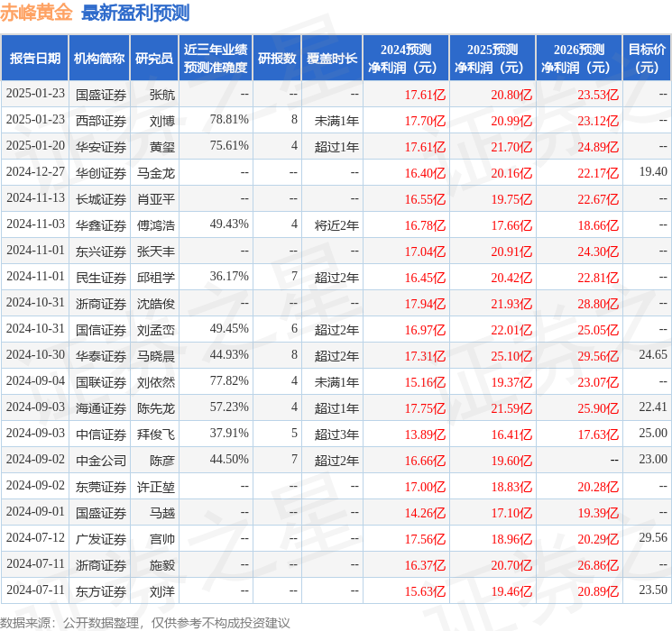The width and height of the screenshot is (672, 631).
Task: Click researcher 拜俊飞
Action: pos(156,434)
